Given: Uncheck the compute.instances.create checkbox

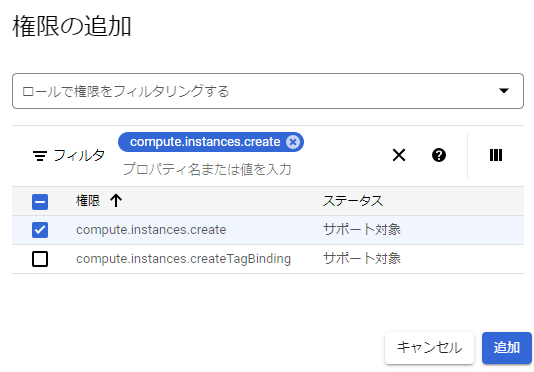Looking at the screenshot, I should tap(40, 230).
